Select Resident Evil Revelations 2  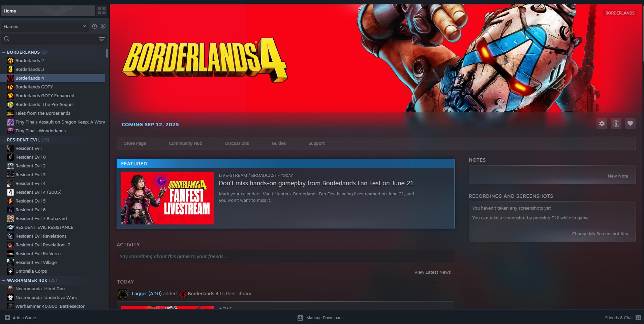click(x=43, y=245)
